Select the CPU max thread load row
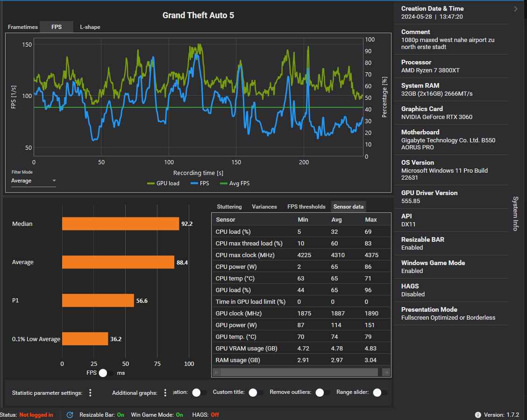 [301, 244]
